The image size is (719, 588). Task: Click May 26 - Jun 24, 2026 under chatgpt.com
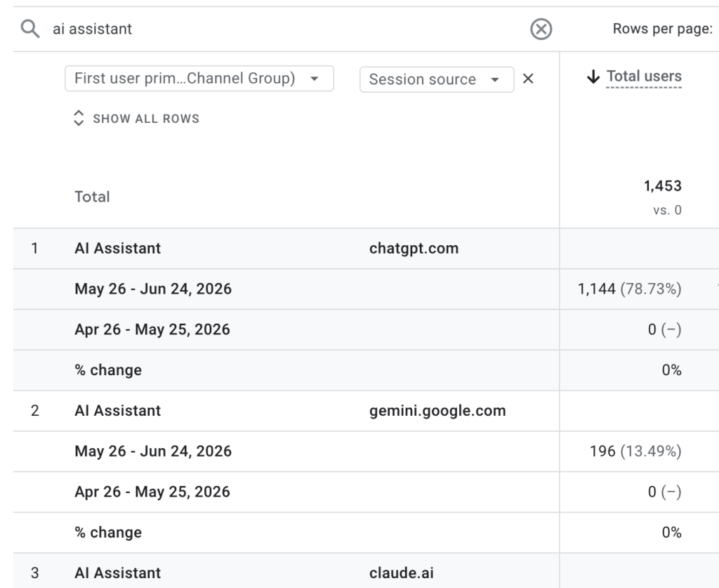pos(153,289)
